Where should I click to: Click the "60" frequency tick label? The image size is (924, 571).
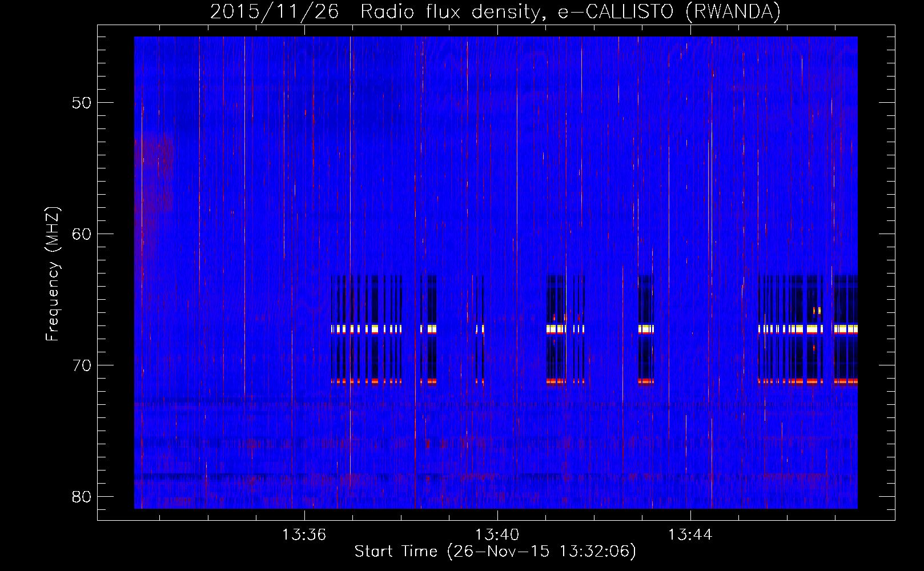82,234
